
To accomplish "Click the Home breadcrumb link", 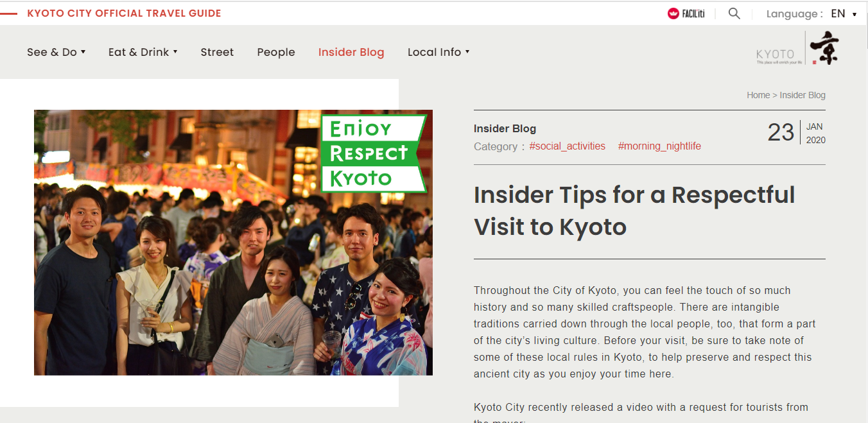I will point(758,95).
